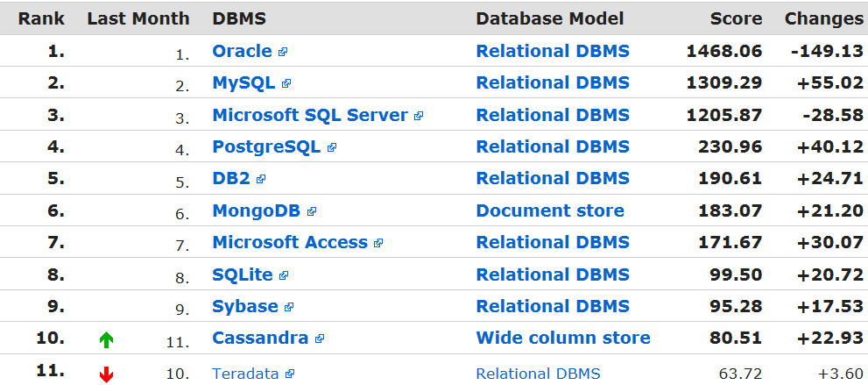Open external link icon next to MongoDB
The image size is (868, 385).
(x=312, y=211)
